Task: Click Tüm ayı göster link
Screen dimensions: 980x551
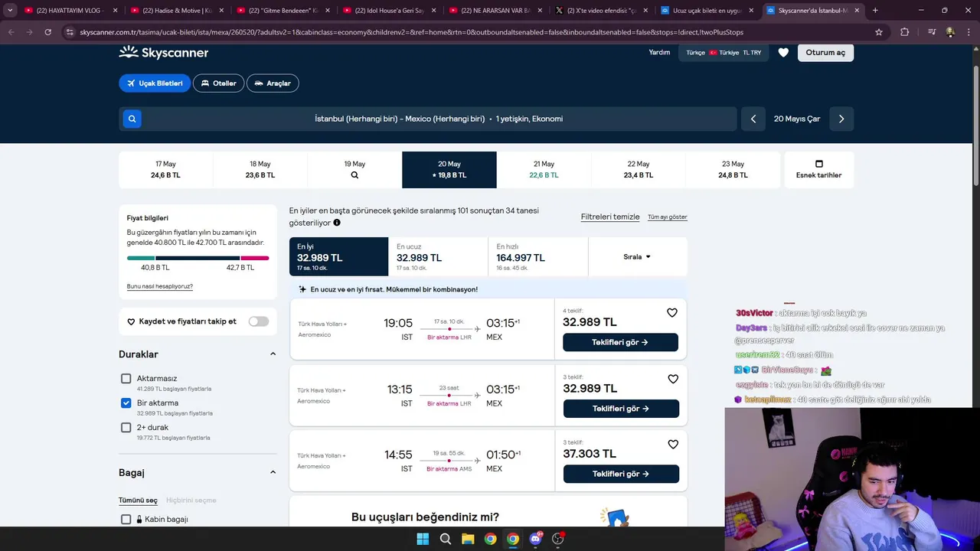Action: point(668,217)
